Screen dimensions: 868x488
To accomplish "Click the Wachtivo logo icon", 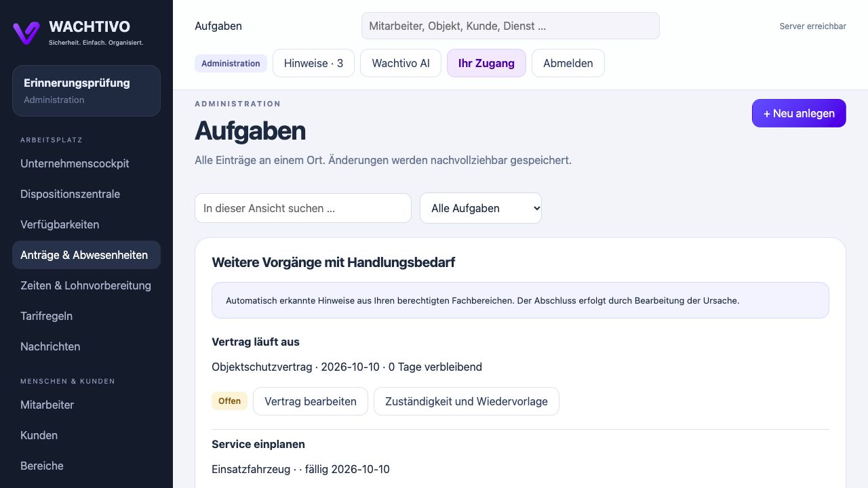I will click(x=26, y=33).
